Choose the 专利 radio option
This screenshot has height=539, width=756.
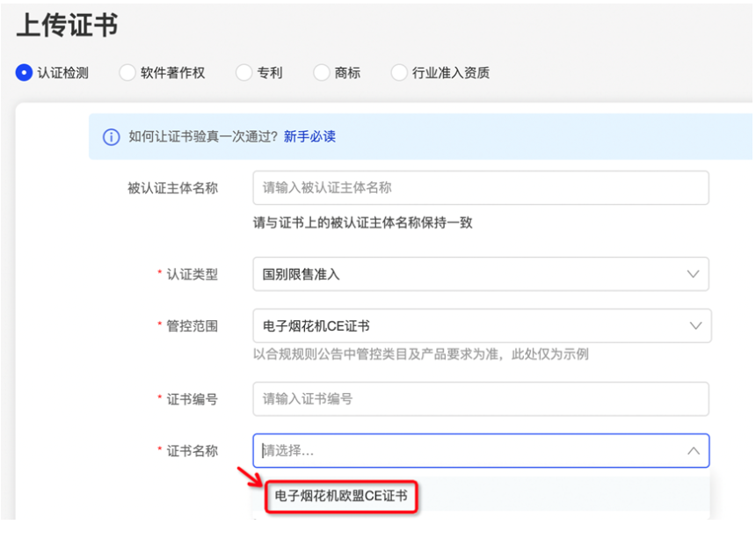244,73
